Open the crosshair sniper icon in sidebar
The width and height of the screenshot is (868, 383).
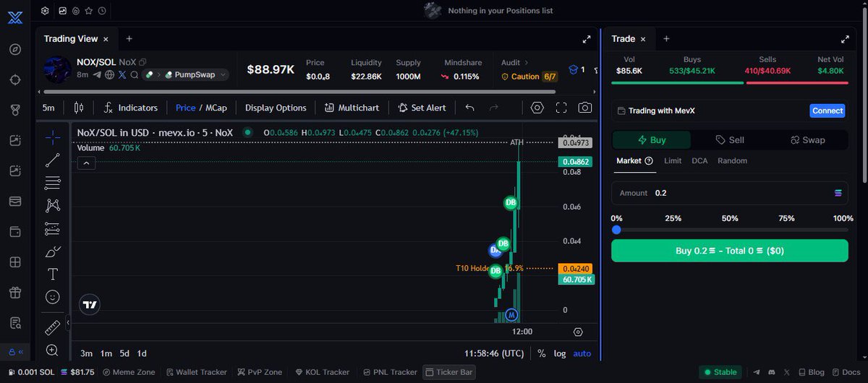pos(15,79)
